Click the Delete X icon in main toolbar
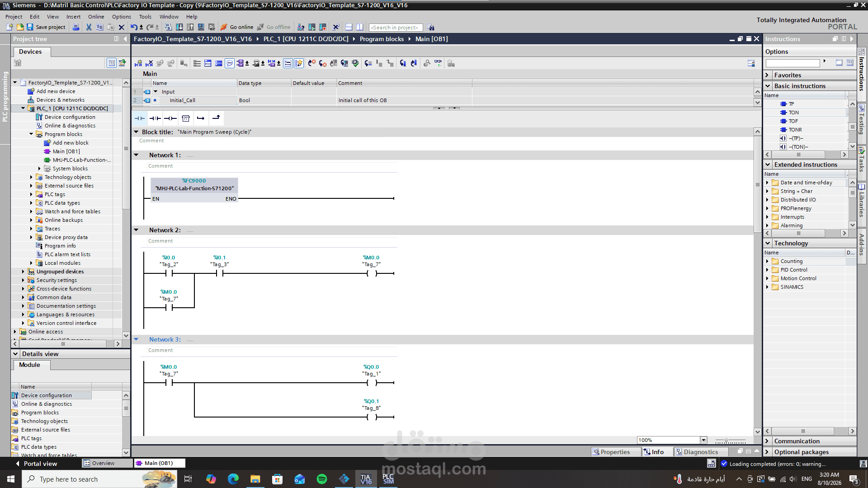 point(121,27)
